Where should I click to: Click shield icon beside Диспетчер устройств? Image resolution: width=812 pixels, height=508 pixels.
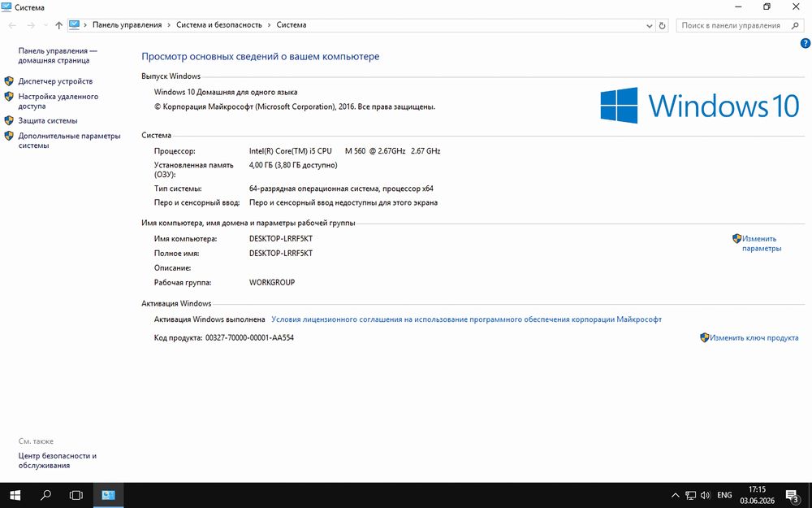click(x=9, y=80)
